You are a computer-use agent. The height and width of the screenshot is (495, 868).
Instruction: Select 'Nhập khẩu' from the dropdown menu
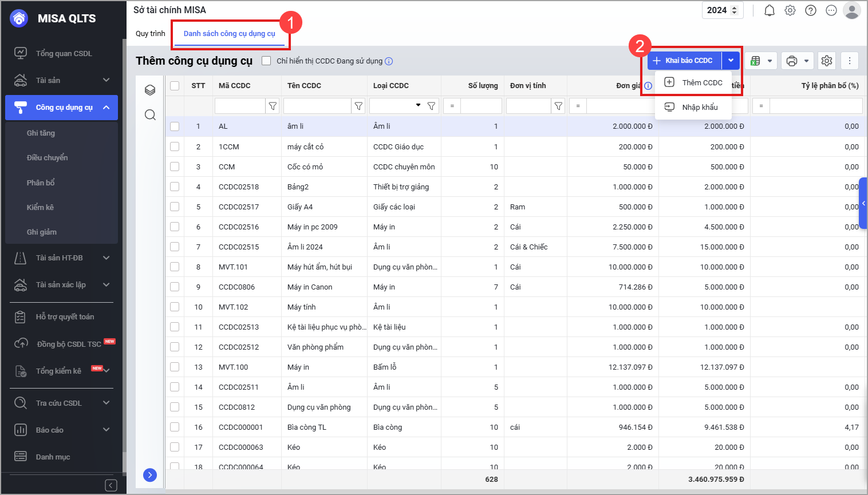pyautogui.click(x=699, y=107)
